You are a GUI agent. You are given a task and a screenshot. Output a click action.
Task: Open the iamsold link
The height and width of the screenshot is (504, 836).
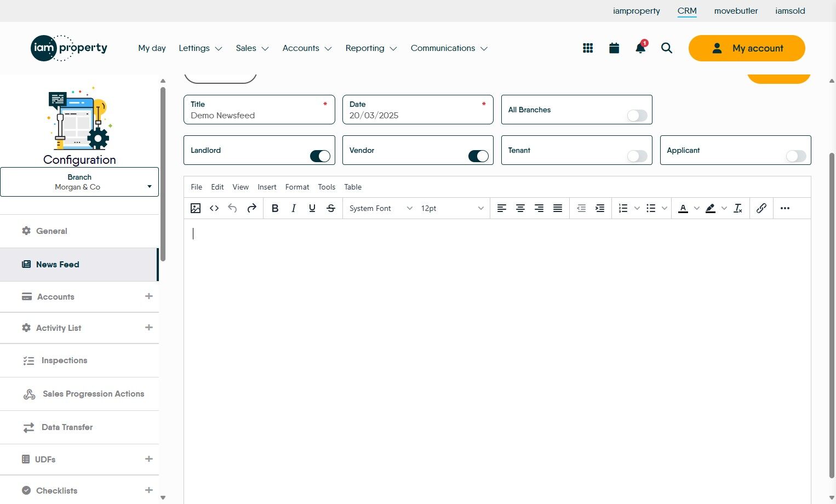790,11
